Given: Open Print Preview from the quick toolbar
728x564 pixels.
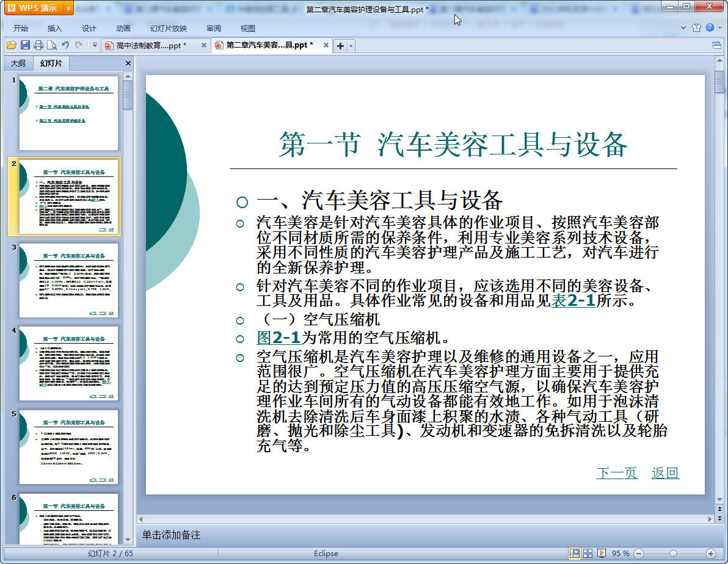Looking at the screenshot, I should (x=52, y=45).
